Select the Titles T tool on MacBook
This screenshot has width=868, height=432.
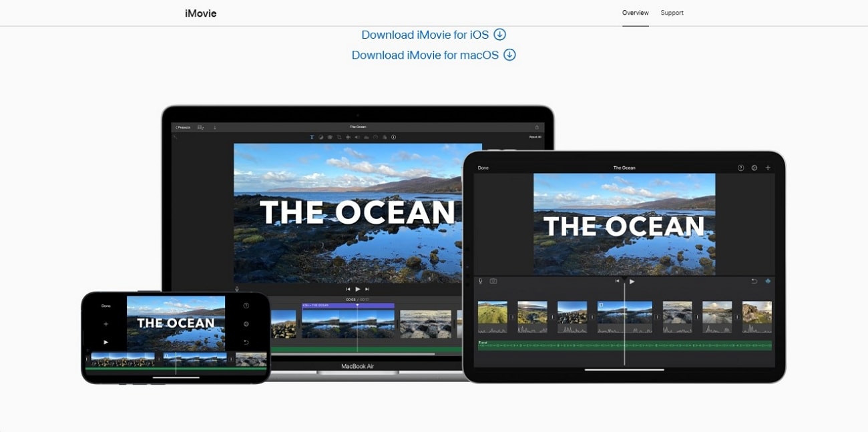click(312, 137)
